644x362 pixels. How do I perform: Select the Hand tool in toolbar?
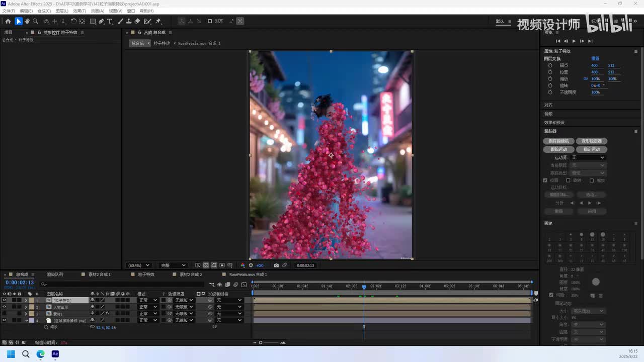click(x=27, y=21)
